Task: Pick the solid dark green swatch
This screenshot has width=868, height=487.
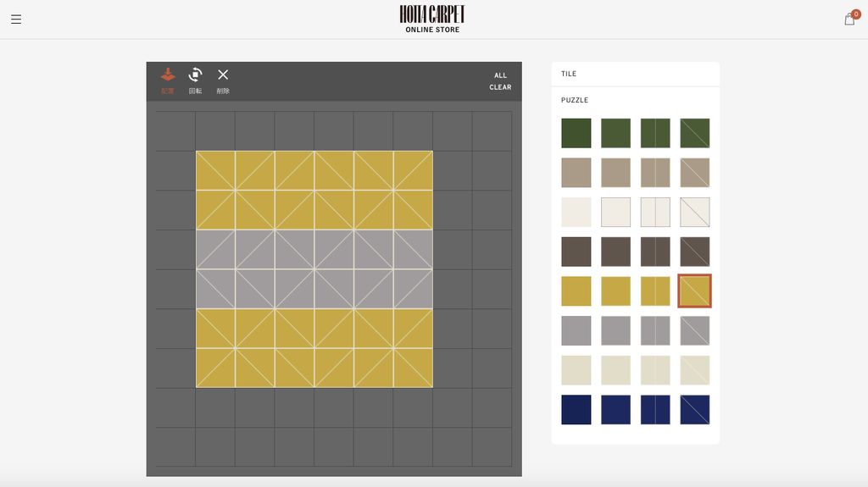Action: tap(576, 133)
